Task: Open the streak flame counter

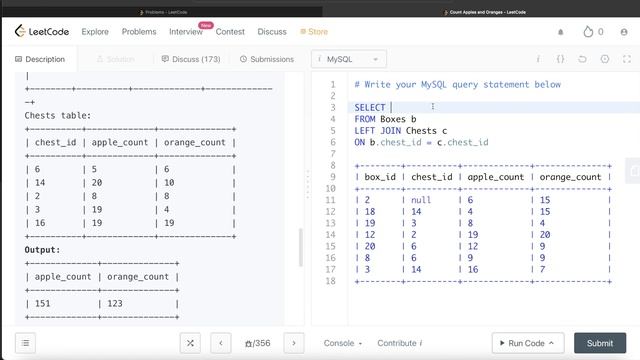Action: click(593, 31)
